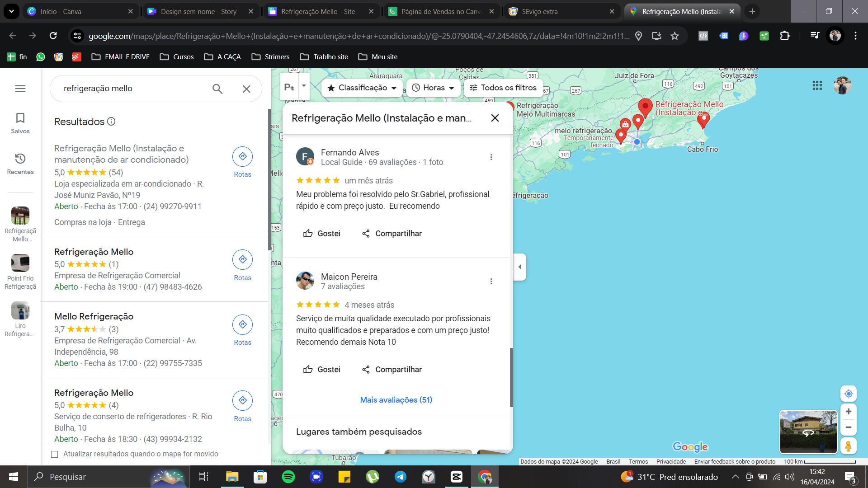Image resolution: width=868 pixels, height=488 pixels.
Task: Open Windows Start menu
Action: click(14, 477)
